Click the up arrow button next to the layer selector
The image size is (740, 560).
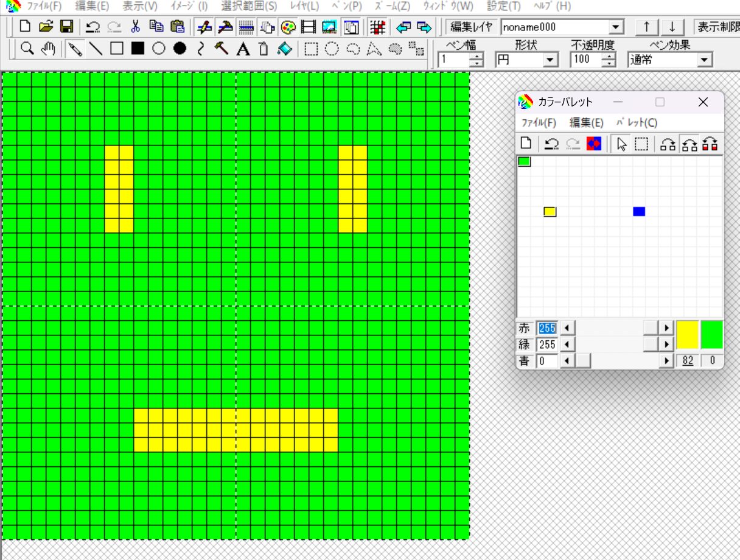[x=646, y=27]
